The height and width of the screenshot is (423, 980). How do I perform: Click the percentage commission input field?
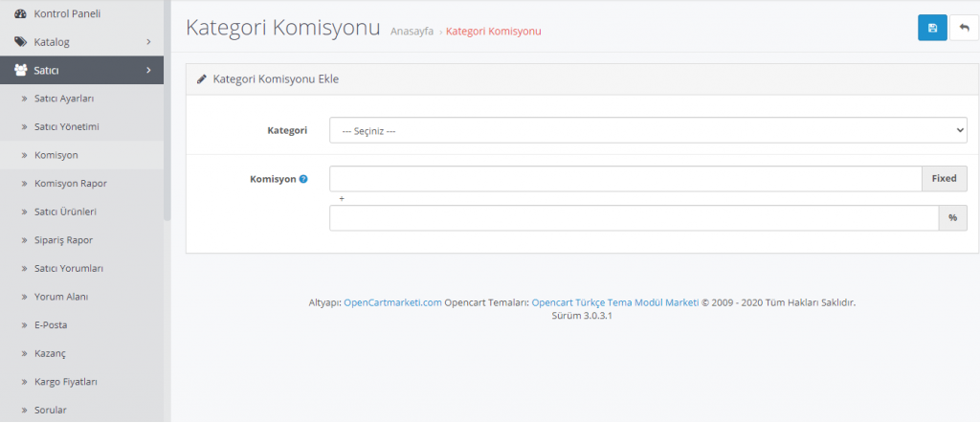coord(634,218)
